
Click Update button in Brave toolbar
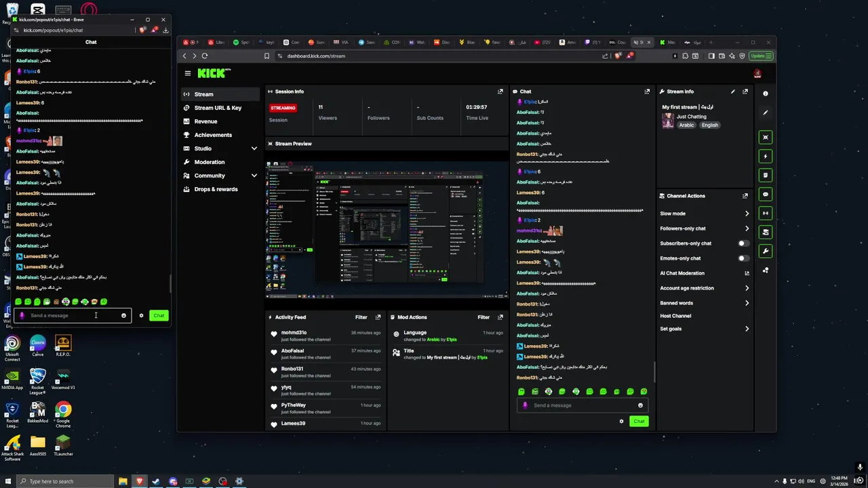[x=760, y=56]
